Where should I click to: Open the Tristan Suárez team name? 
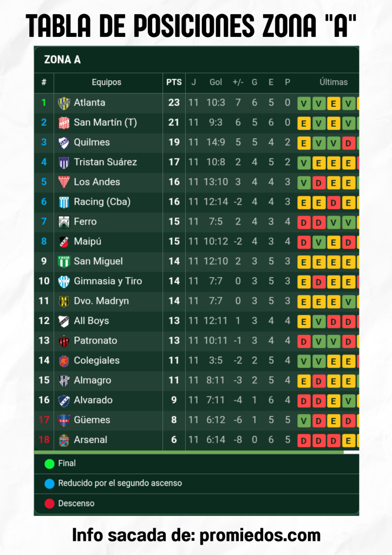pyautogui.click(x=105, y=162)
